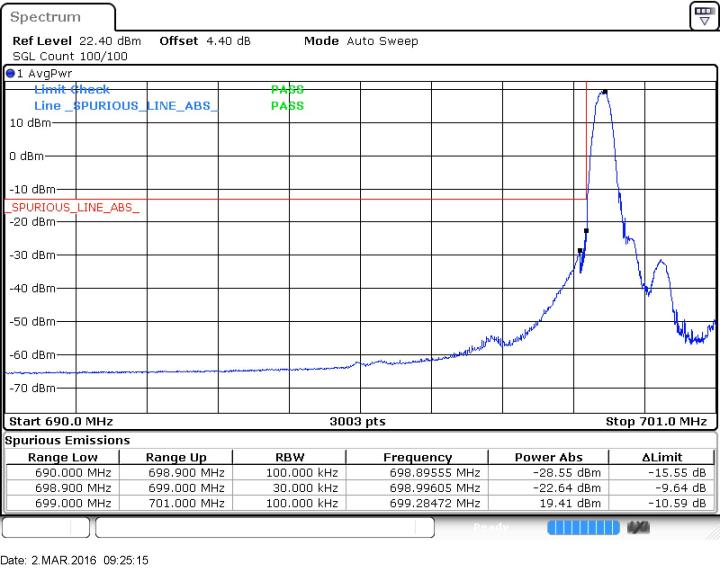This screenshot has height=581, width=720.
Task: Click the blue progress bar in status area
Action: 583,527
